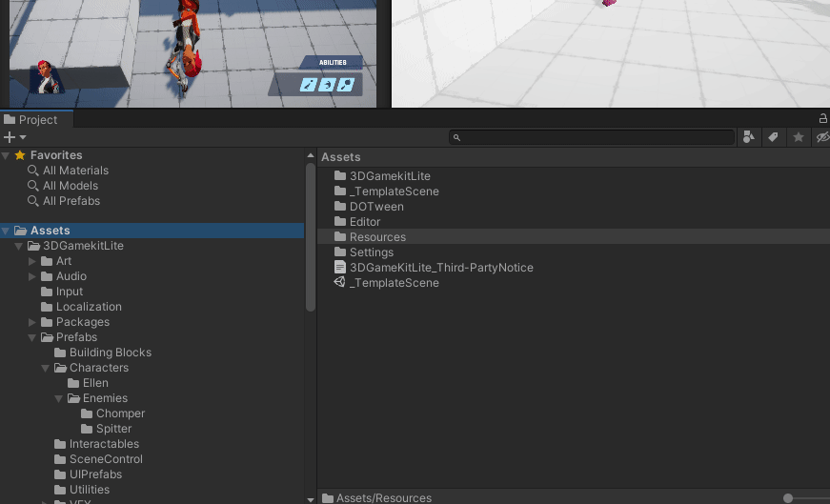Open the create asset dropdown arrow
This screenshot has height=504, width=830.
(23, 137)
